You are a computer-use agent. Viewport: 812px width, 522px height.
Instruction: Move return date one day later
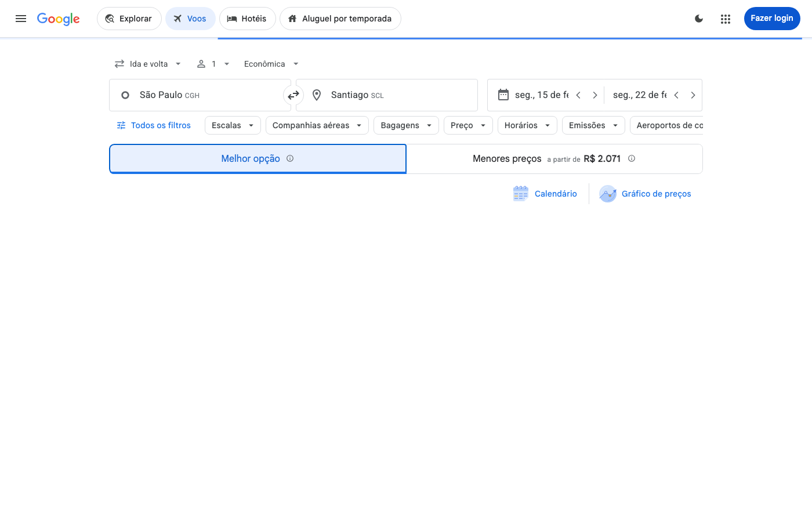(x=693, y=95)
